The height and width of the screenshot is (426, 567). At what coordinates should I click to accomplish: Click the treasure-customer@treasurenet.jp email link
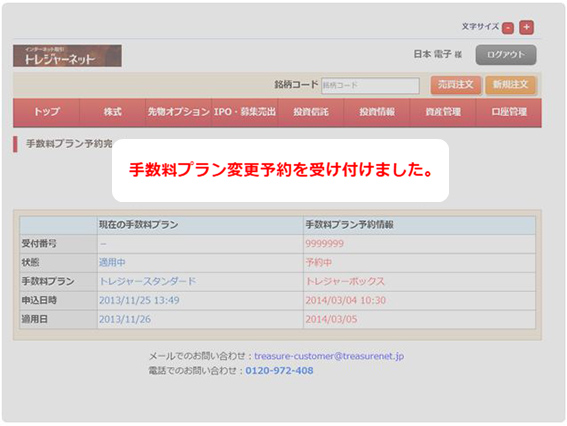(329, 356)
